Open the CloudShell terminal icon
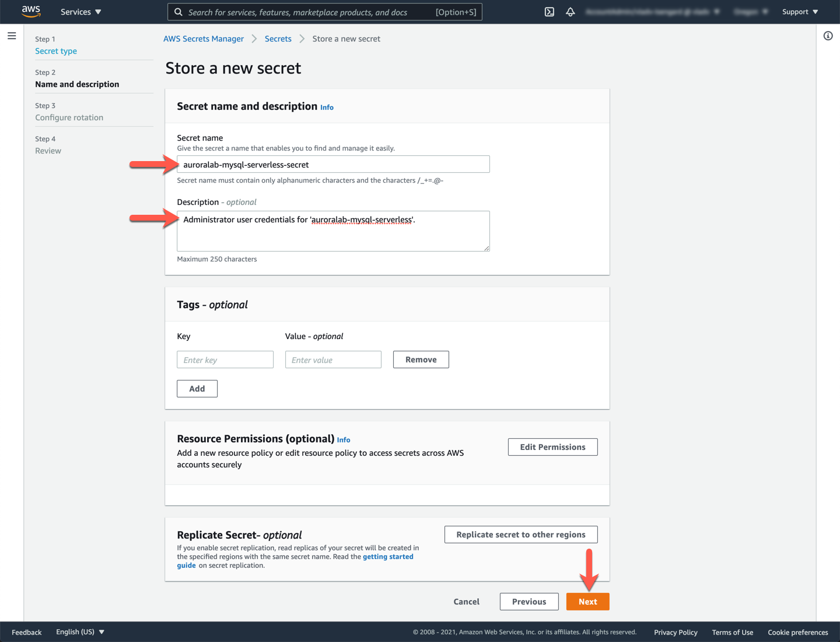Image resolution: width=840 pixels, height=642 pixels. [x=549, y=12]
